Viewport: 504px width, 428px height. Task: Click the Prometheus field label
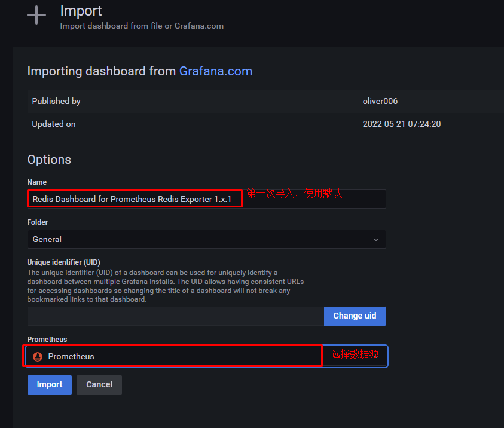coord(47,340)
